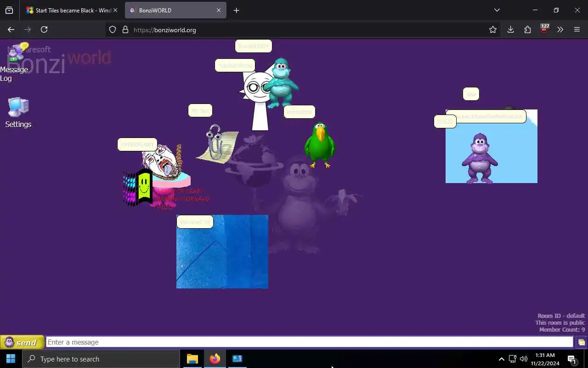Click the green parrot Peedy character
The image size is (588, 368).
[320, 145]
